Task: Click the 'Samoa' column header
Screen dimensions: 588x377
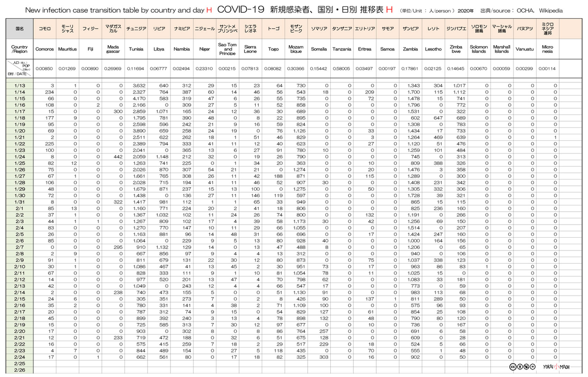Action: (387, 50)
